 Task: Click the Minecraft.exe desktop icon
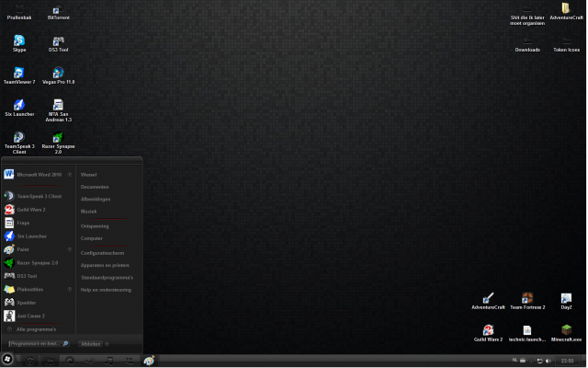click(x=566, y=331)
